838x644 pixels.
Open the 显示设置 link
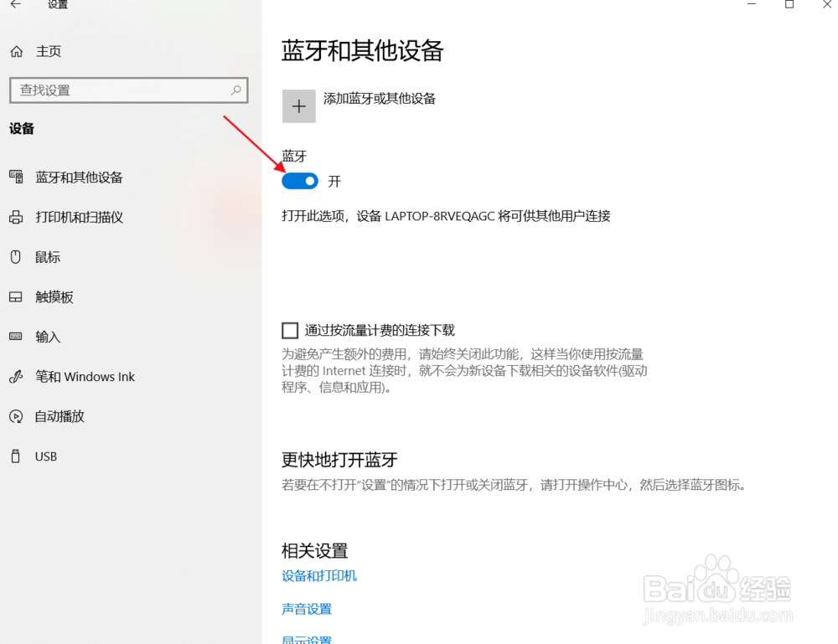tap(307, 639)
